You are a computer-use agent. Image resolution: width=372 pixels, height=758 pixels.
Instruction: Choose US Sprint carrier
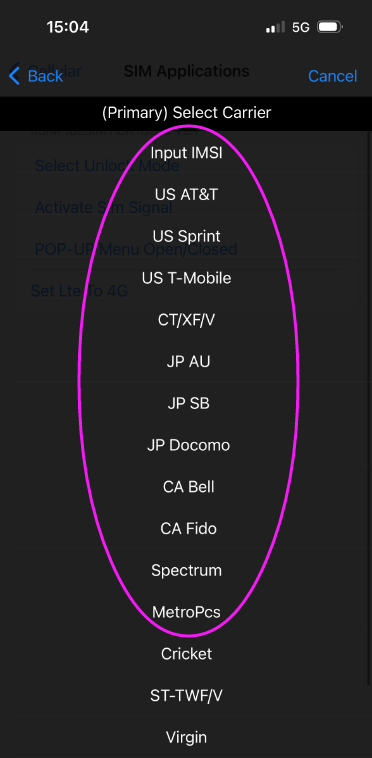[186, 236]
